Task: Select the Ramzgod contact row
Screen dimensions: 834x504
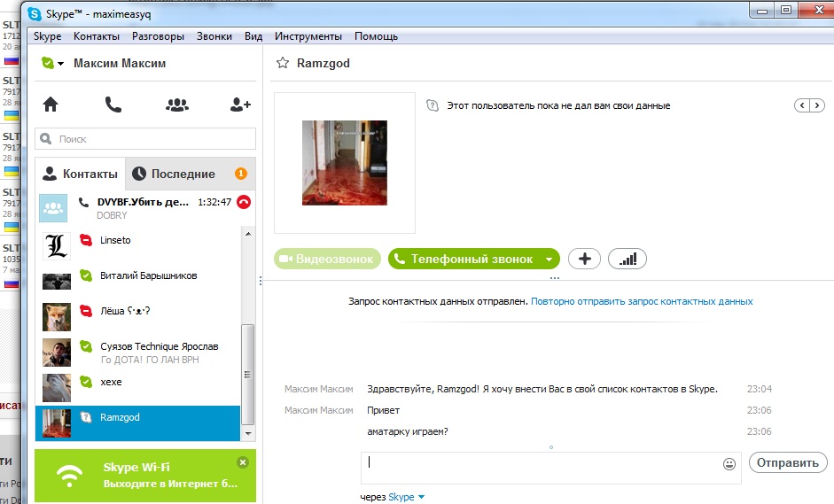Action: [x=137, y=423]
